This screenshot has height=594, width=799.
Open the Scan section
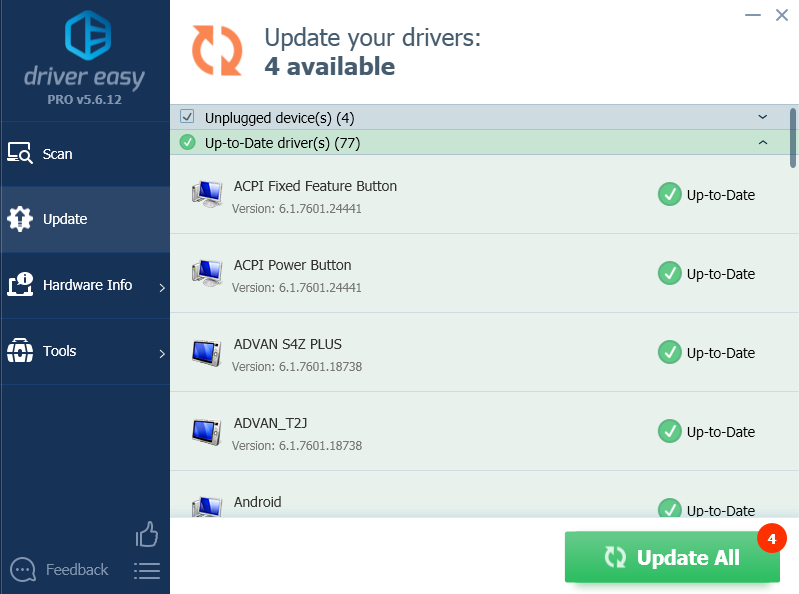85,154
